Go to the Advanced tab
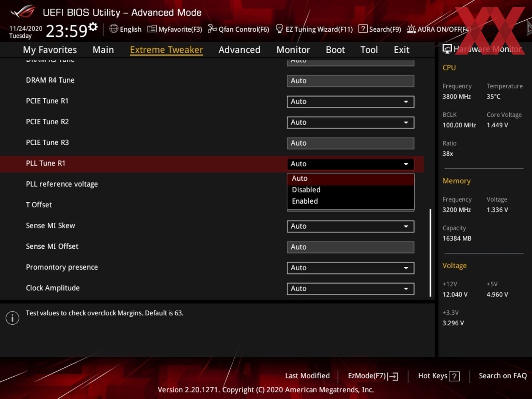 (x=239, y=50)
